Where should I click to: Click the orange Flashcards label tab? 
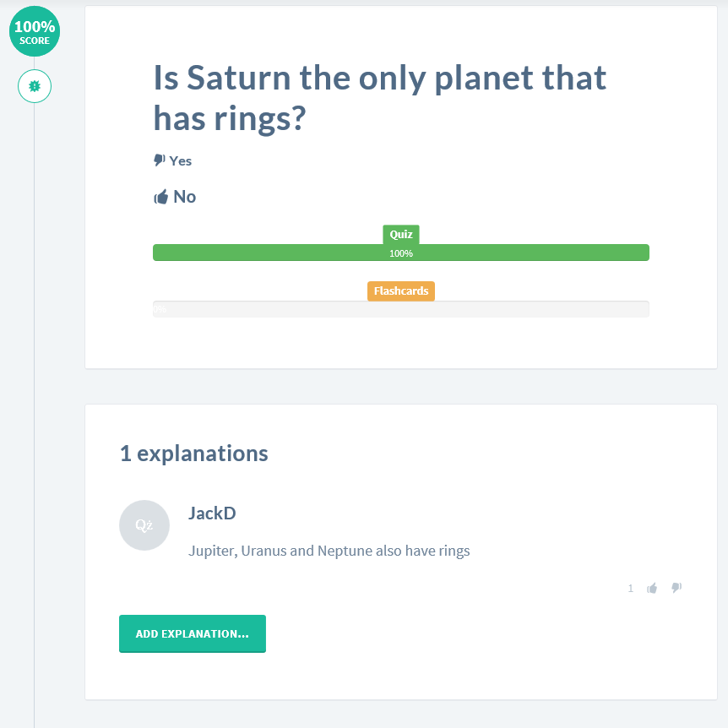point(401,291)
